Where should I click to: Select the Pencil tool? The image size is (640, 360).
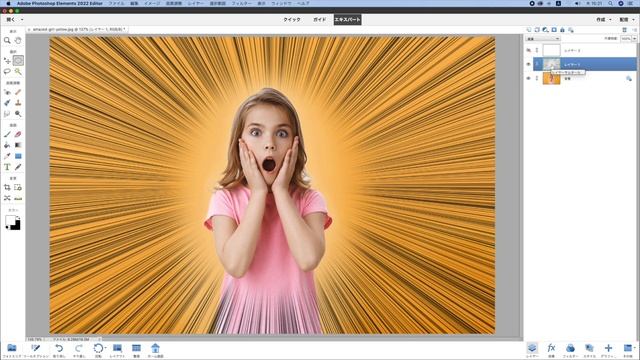18,167
